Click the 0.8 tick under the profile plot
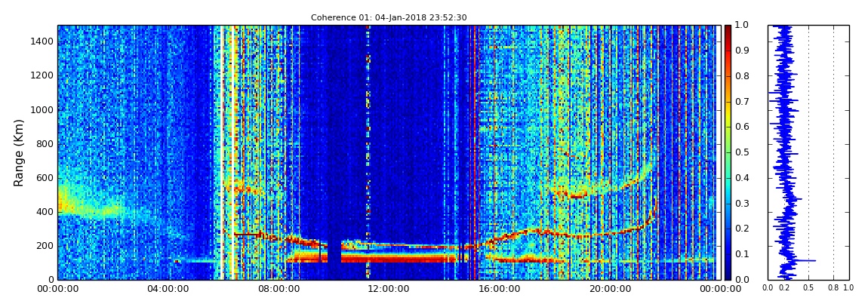The image size is (868, 307). point(833,288)
